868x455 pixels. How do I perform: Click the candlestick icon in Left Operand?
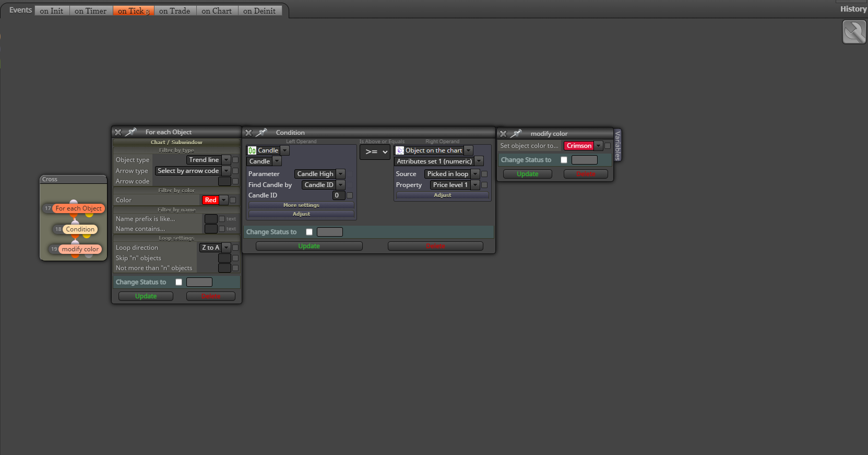(252, 150)
